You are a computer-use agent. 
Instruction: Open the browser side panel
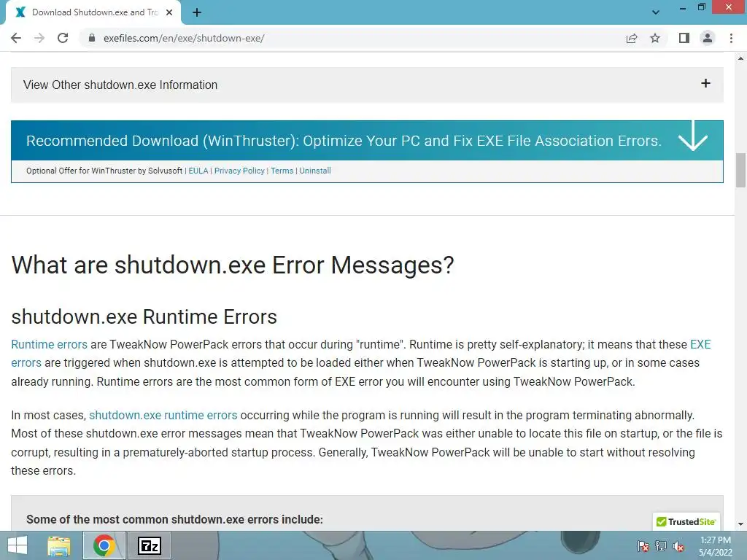tap(684, 38)
